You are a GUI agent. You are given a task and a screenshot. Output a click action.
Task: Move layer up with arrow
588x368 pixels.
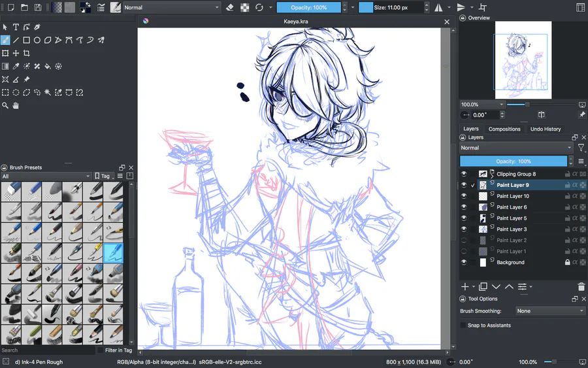509,286
